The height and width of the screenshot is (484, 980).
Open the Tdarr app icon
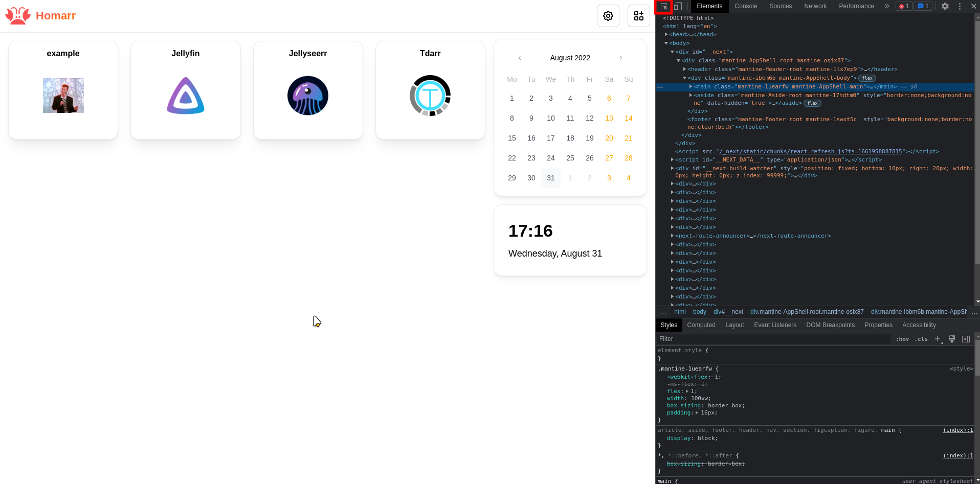430,96
